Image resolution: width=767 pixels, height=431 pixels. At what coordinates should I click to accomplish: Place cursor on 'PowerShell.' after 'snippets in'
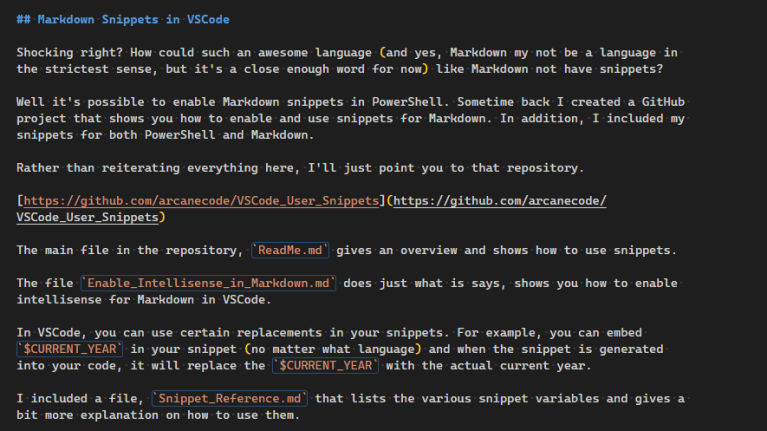click(x=410, y=102)
